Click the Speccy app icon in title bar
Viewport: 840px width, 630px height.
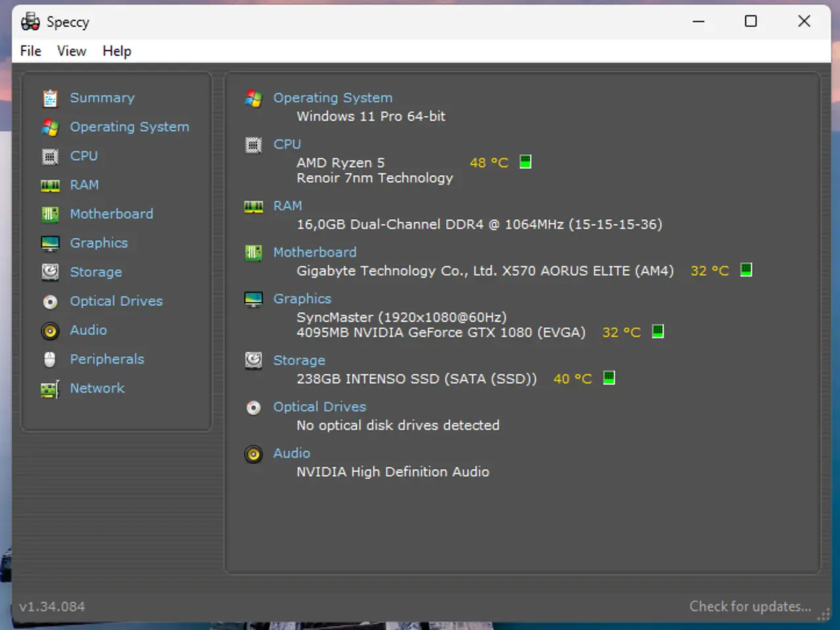click(30, 22)
